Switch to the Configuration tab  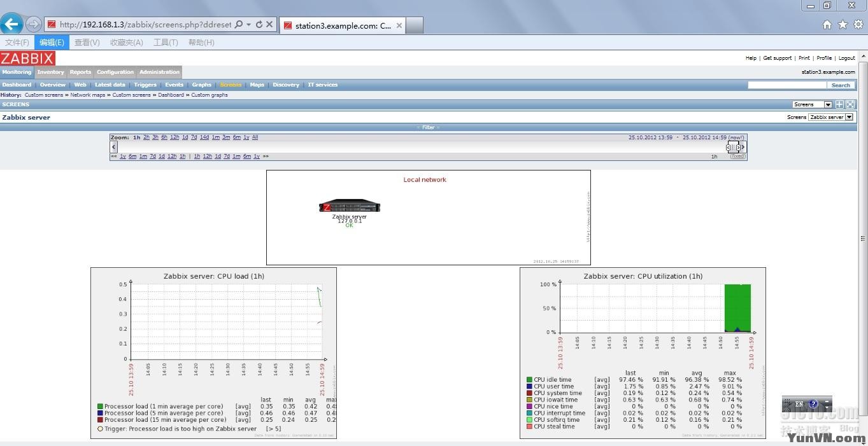(x=115, y=73)
